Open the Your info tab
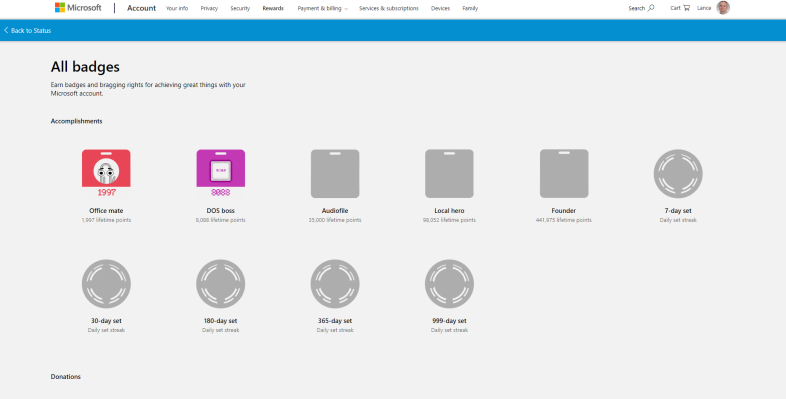Screen dimensions: 786x399 177,9
